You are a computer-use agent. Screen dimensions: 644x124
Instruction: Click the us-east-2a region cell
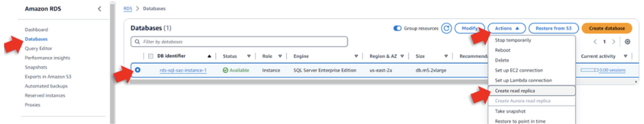point(381,70)
